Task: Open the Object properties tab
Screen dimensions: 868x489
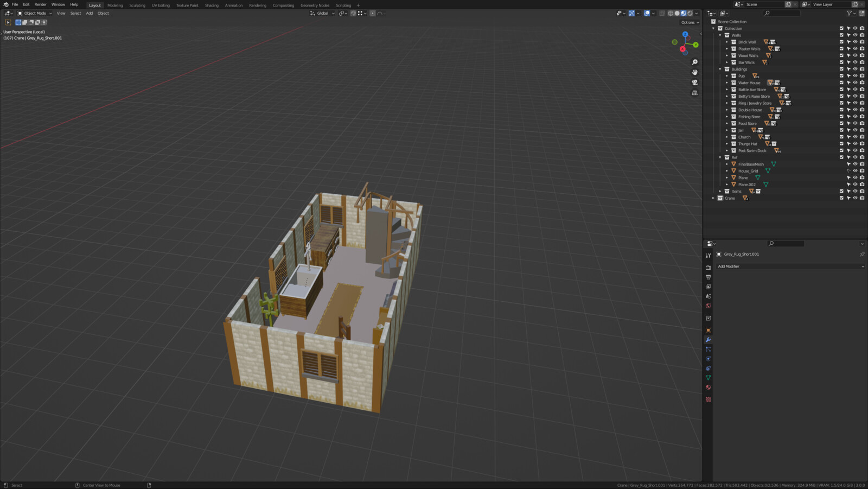Action: click(708, 330)
